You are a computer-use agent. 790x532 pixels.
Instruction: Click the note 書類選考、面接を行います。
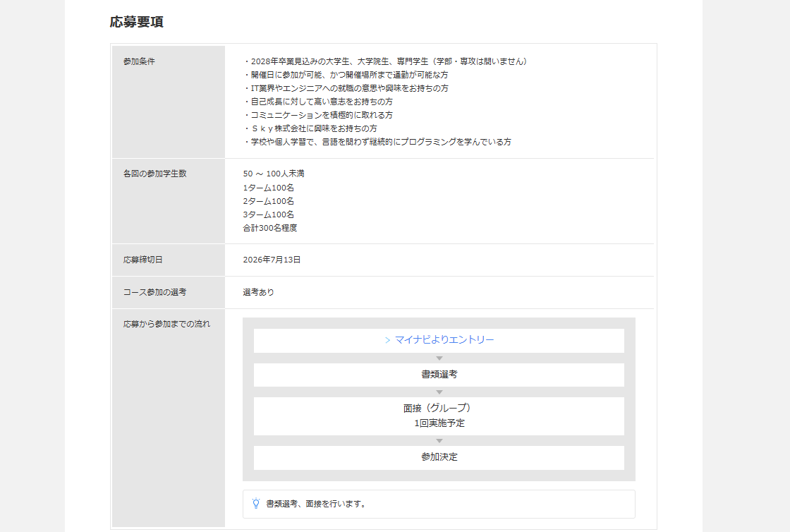pos(316,504)
